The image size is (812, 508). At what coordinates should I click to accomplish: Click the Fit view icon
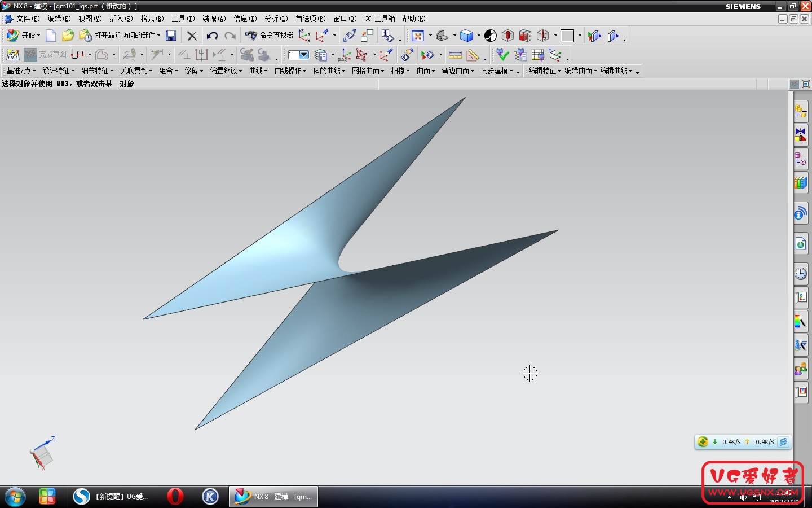pyautogui.click(x=418, y=36)
